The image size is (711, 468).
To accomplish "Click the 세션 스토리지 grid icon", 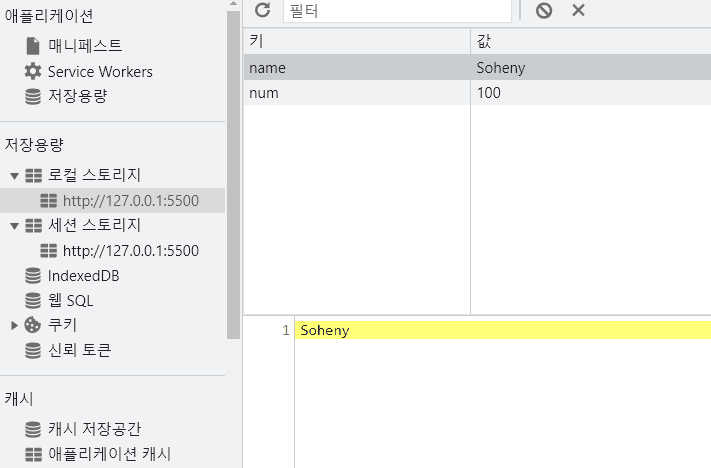I will [x=34, y=225].
